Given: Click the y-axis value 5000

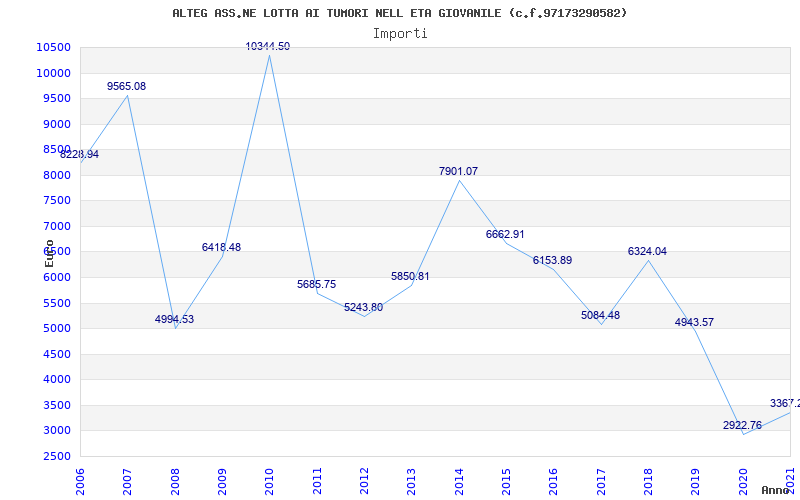Looking at the screenshot, I should [56, 328].
